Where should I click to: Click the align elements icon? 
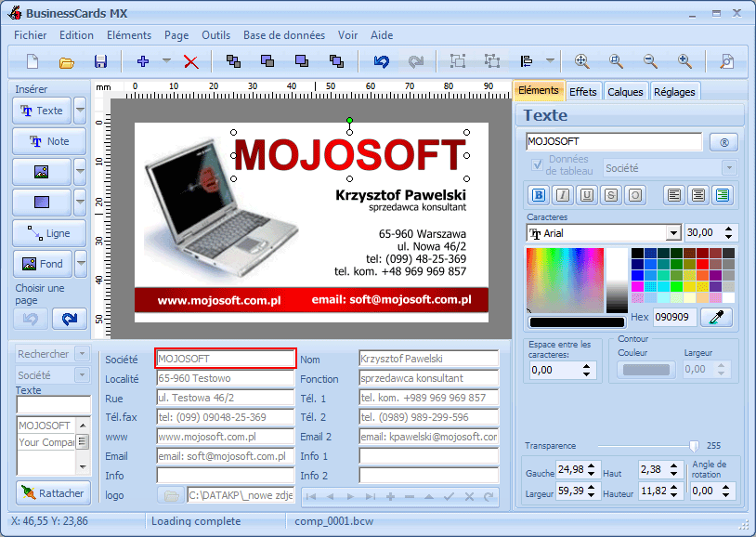[x=527, y=61]
